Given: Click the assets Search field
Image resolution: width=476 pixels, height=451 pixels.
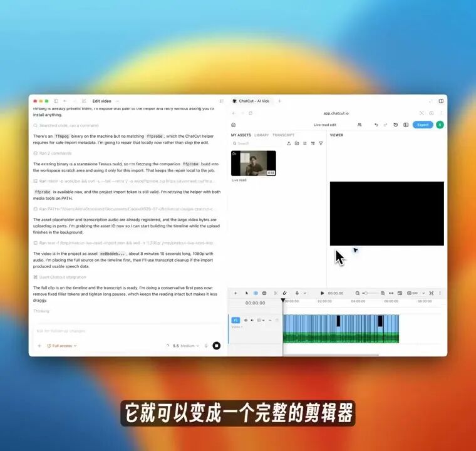Looking at the screenshot, I should pyautogui.click(x=257, y=143).
